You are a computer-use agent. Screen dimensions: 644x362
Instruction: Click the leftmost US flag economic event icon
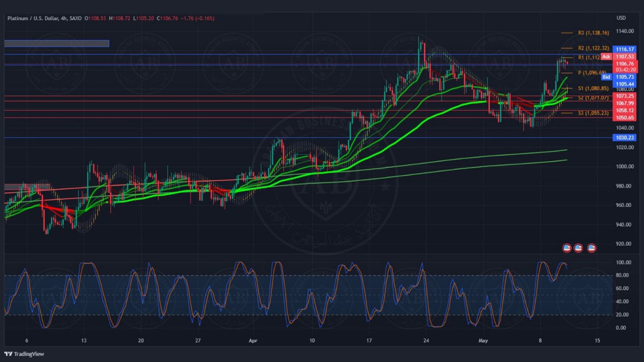(x=567, y=248)
